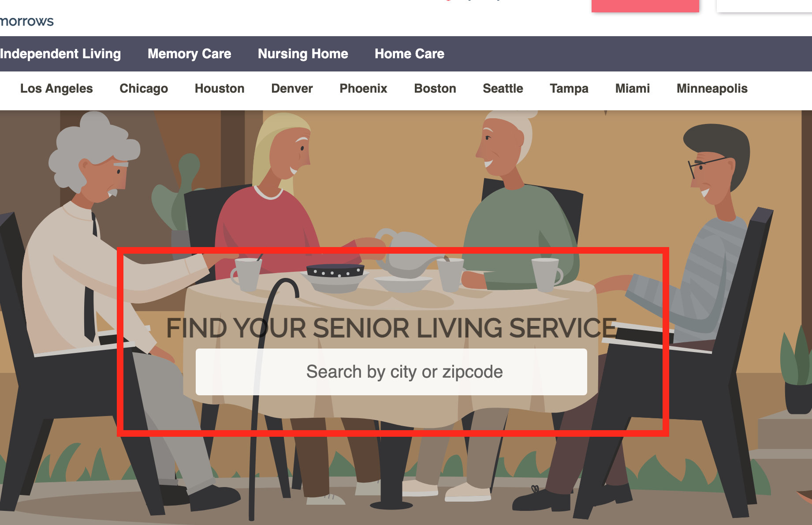The width and height of the screenshot is (812, 525).
Task: Select Memory Care in navigation bar
Action: point(190,54)
